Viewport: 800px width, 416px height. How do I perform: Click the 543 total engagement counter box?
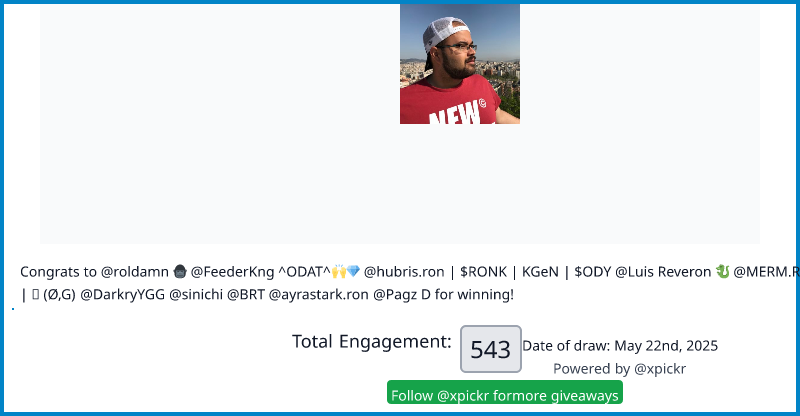[x=490, y=350]
